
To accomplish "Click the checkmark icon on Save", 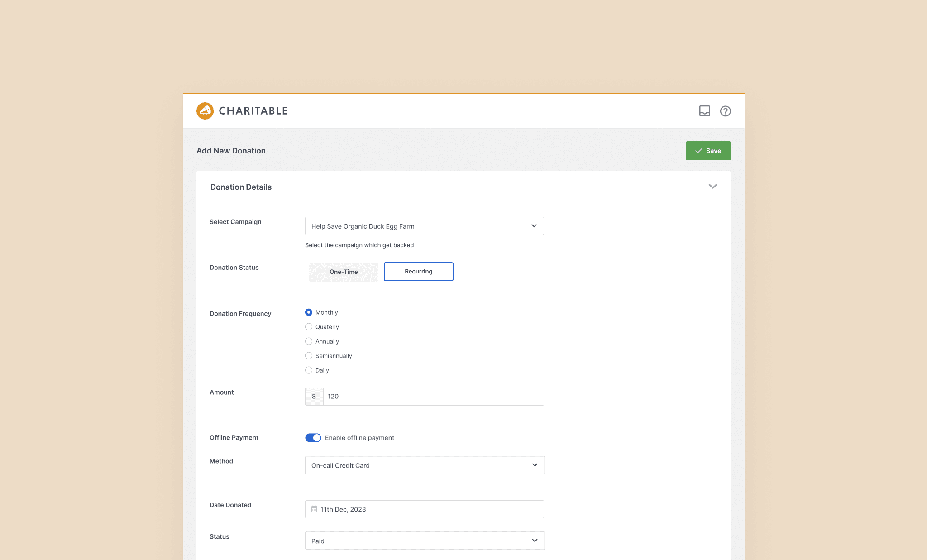I will [x=698, y=151].
